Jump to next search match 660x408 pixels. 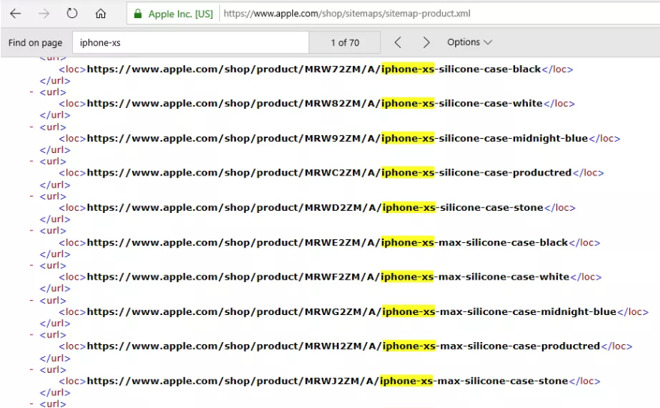point(426,43)
